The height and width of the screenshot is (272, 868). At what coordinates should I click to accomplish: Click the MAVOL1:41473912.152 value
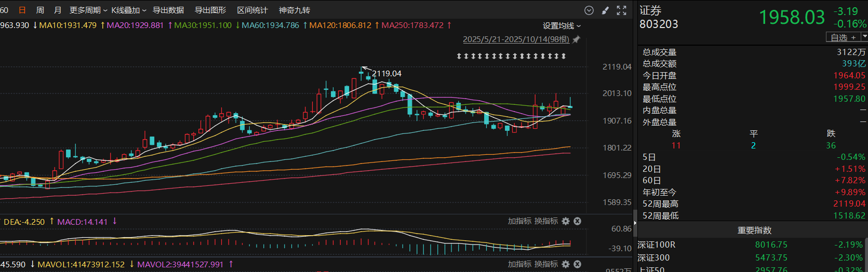tap(82, 264)
